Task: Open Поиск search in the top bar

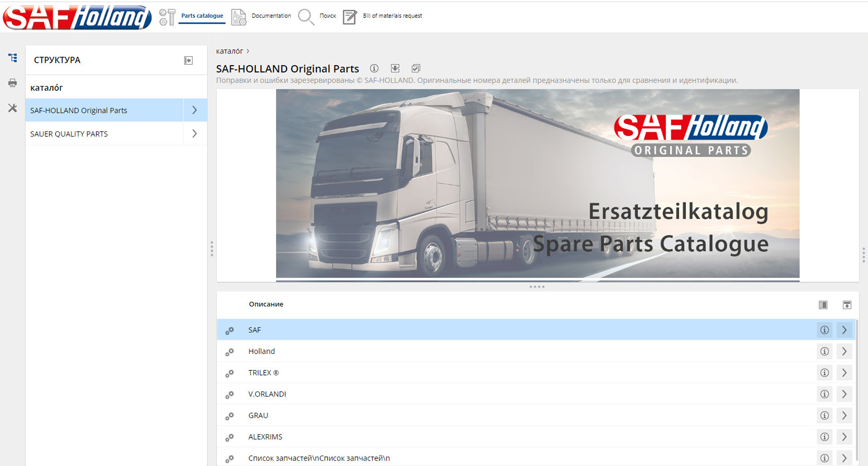Action: coord(327,16)
